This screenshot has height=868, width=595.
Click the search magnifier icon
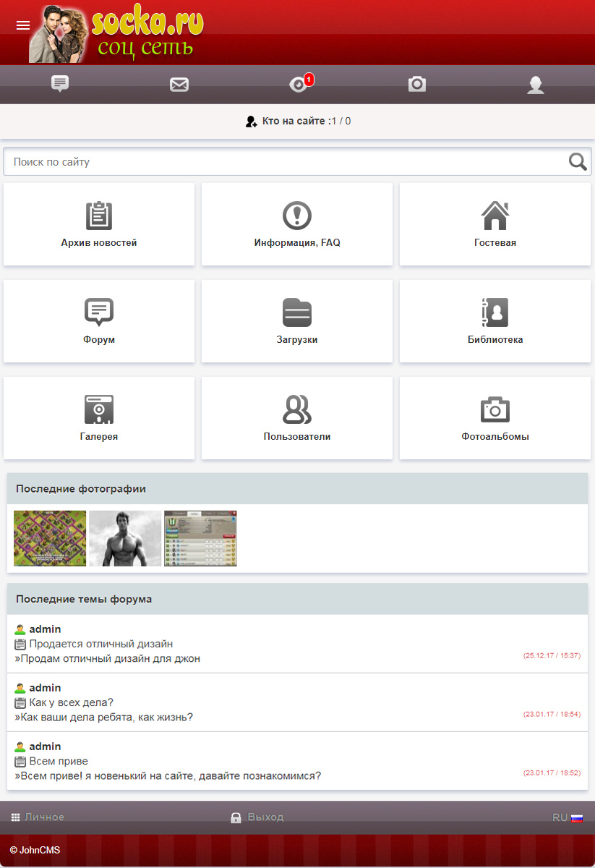[x=578, y=161]
